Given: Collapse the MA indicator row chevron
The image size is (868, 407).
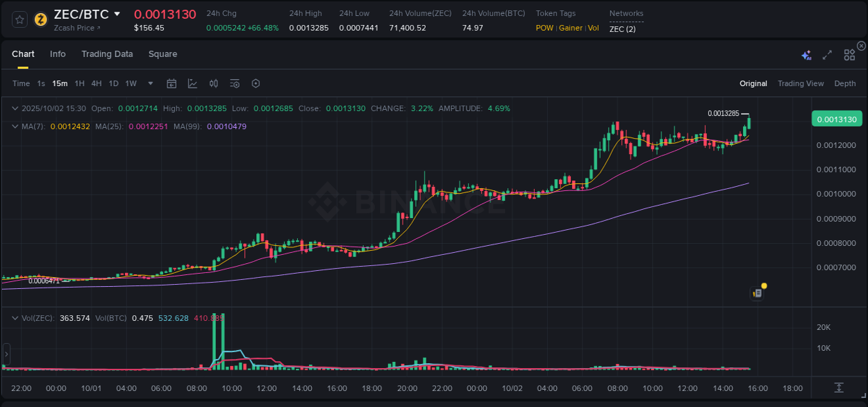Looking at the screenshot, I should click(15, 126).
